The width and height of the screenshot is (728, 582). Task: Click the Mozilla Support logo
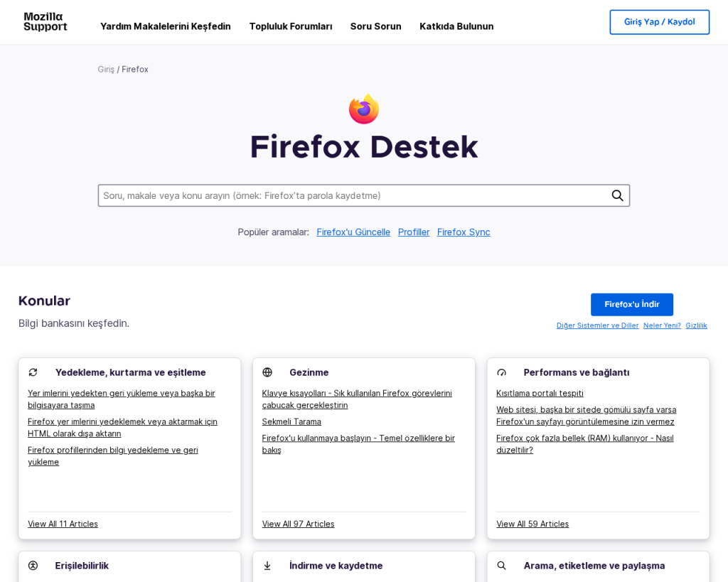[45, 22]
